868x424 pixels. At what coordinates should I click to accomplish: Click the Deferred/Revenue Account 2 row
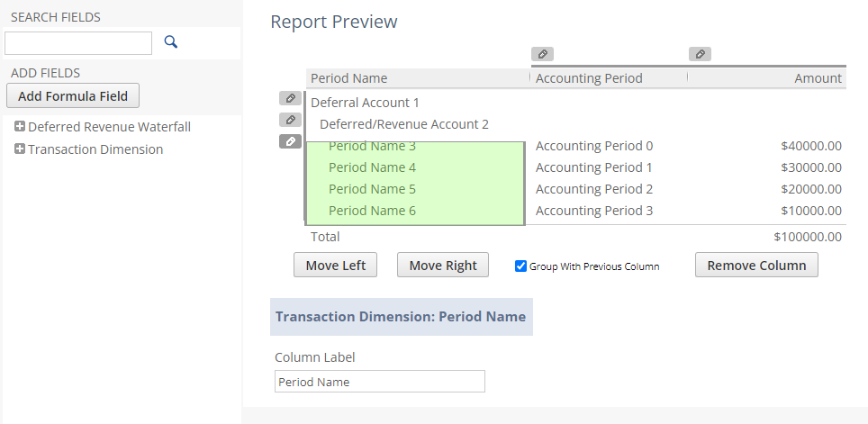pyautogui.click(x=404, y=124)
